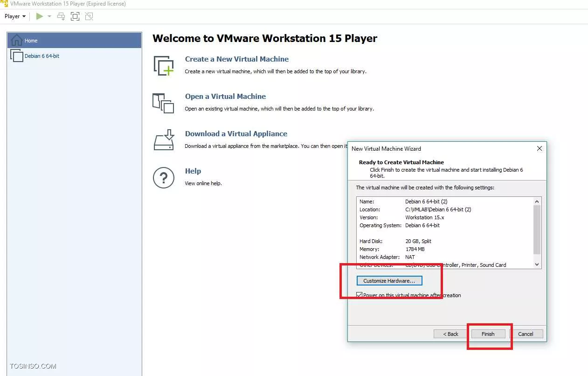Click the location 'C:\VMLAB\Debian 6 64-bit (2)'
This screenshot has height=376, width=588.
(438, 209)
